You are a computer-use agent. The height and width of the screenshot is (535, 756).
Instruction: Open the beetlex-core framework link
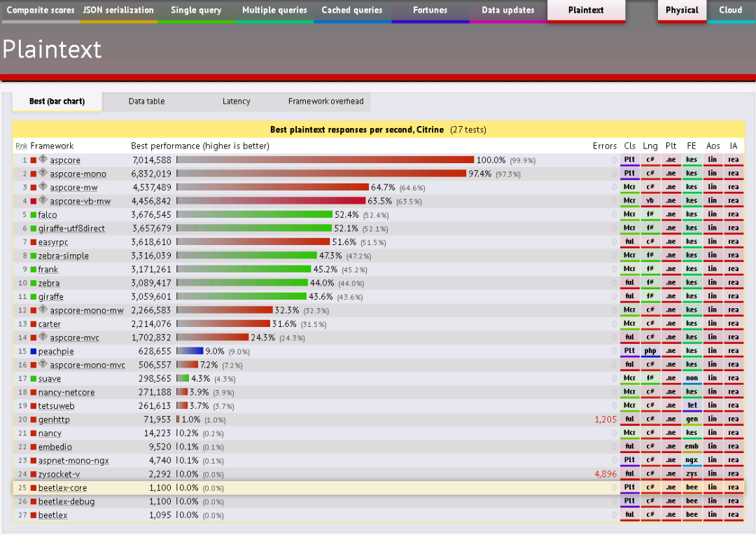point(63,488)
